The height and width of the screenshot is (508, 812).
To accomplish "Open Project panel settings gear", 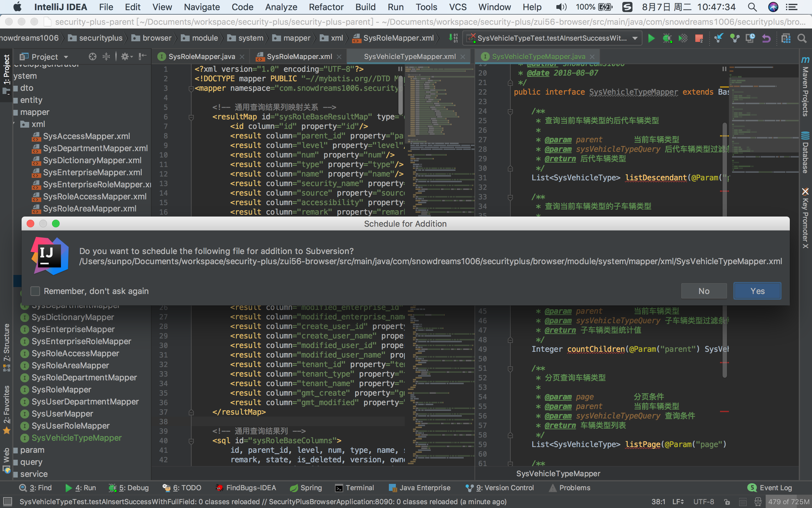I will [x=126, y=57].
